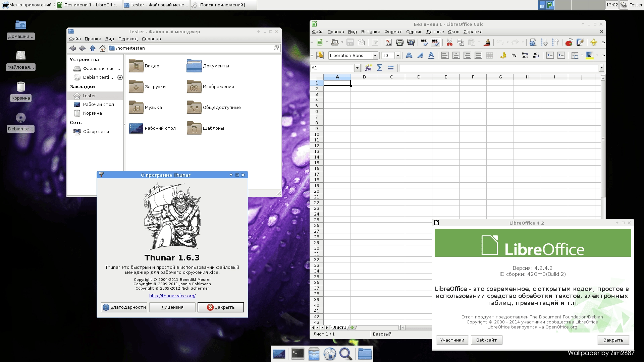644x362 pixels.
Task: Open the Styles and Formatting icon
Action: (320, 55)
